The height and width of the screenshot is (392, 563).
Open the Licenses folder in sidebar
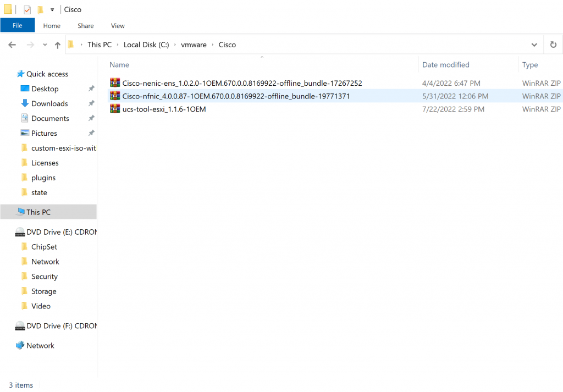[45, 163]
